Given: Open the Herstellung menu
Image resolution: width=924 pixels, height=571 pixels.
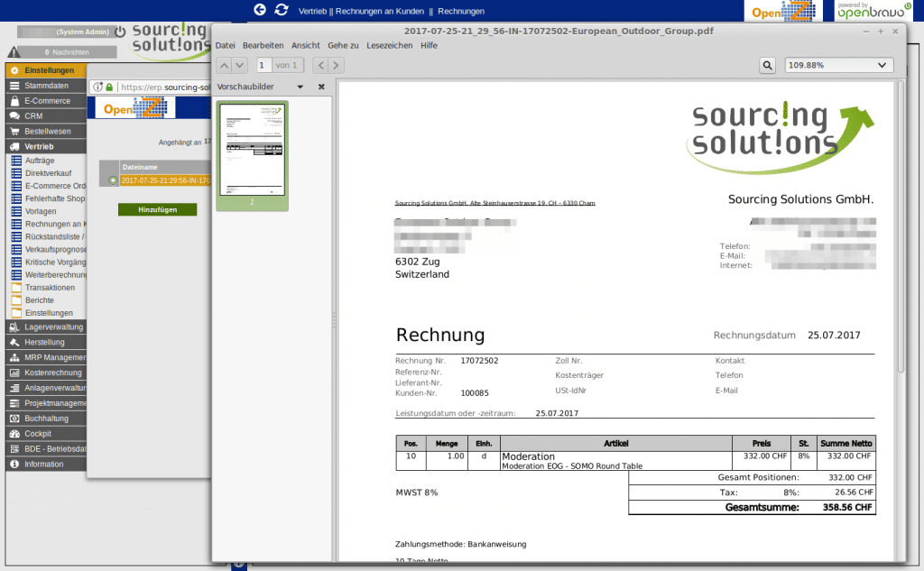Looking at the screenshot, I should pyautogui.click(x=46, y=343).
